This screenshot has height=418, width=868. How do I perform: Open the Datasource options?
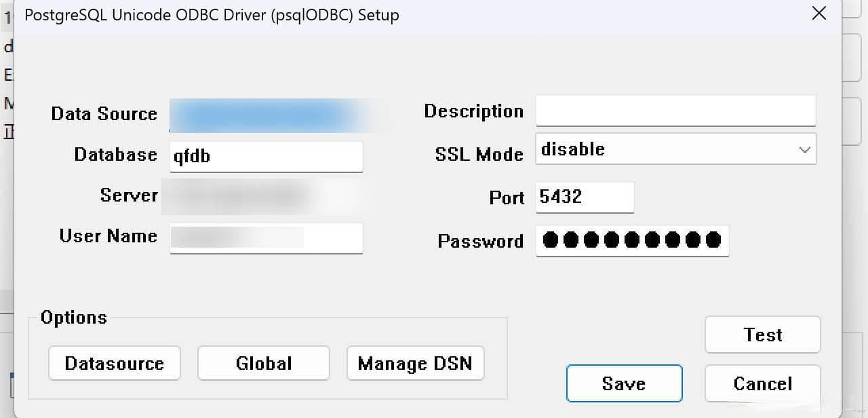pyautogui.click(x=115, y=363)
